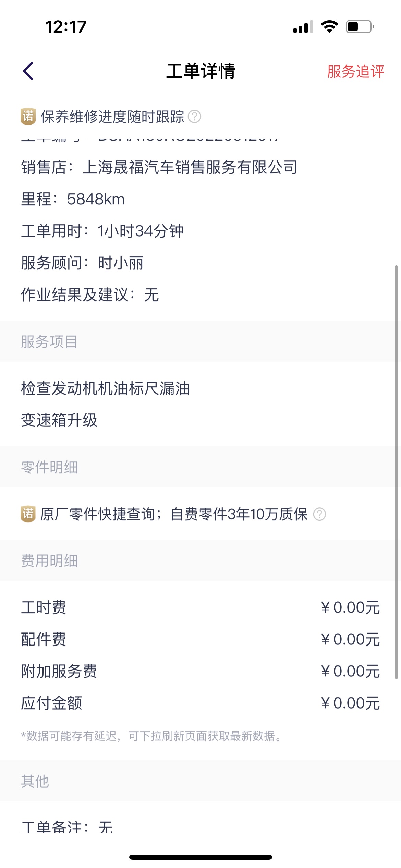The image size is (401, 868).
Task: Tap the 销售店 dealer name row
Action: pos(159,167)
